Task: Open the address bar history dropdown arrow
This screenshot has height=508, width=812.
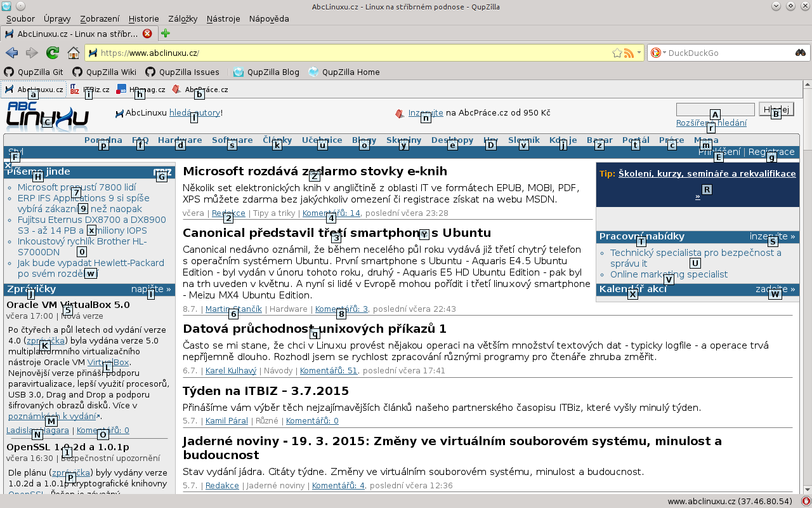Action: (x=639, y=53)
